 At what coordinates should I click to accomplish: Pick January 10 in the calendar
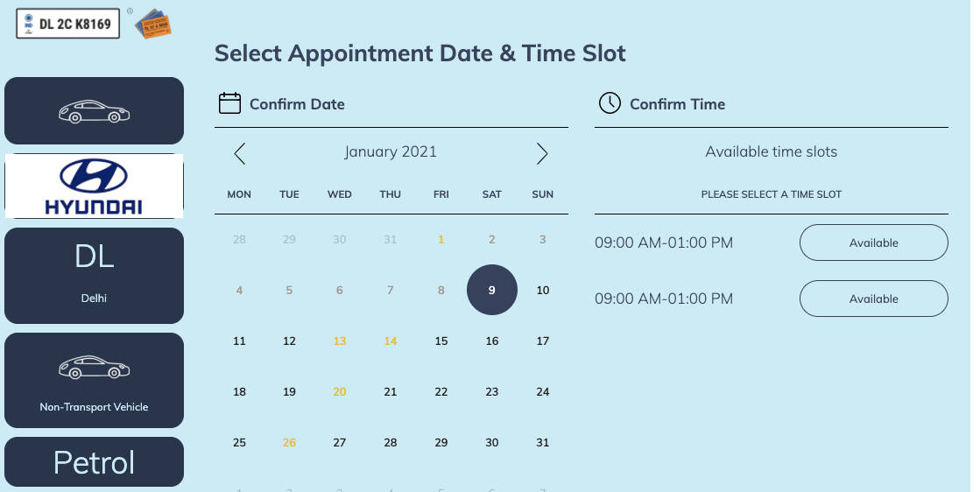coord(543,290)
